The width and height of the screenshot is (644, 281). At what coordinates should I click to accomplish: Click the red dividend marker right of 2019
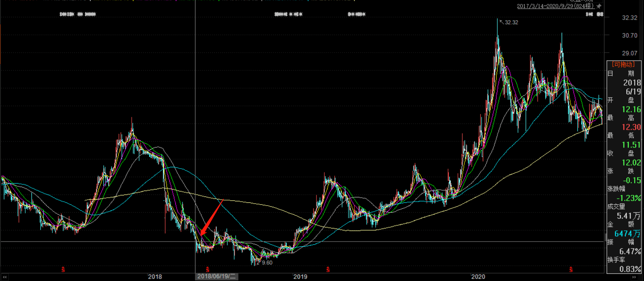(x=328, y=270)
